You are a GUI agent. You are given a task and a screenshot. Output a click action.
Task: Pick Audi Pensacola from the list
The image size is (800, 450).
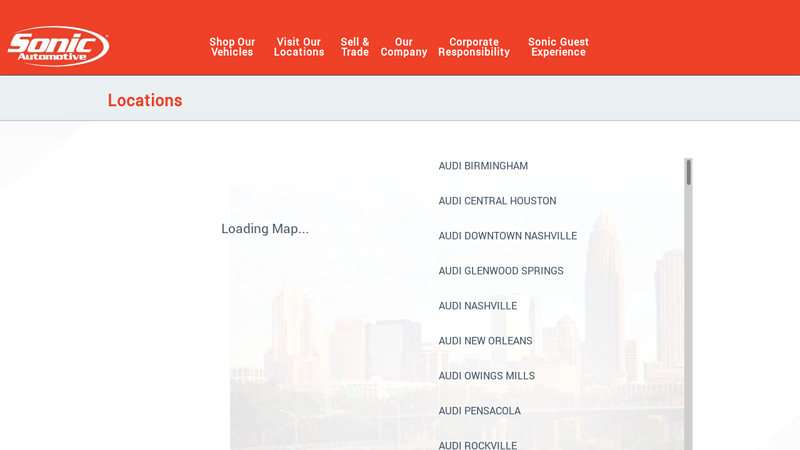pyautogui.click(x=480, y=411)
